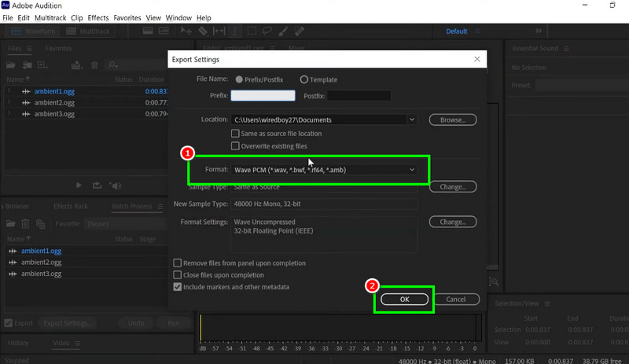Click trash icon in Files panel
This screenshot has width=629, height=364.
tap(94, 65)
